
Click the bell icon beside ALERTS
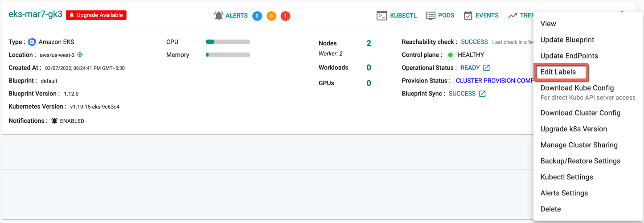click(x=218, y=16)
